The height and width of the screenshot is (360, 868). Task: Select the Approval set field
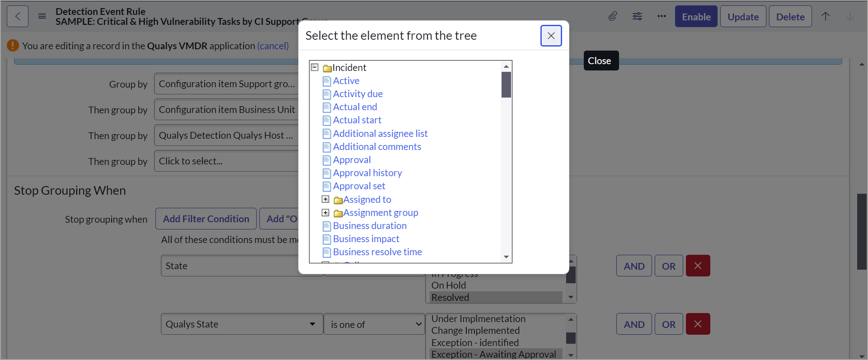point(359,186)
